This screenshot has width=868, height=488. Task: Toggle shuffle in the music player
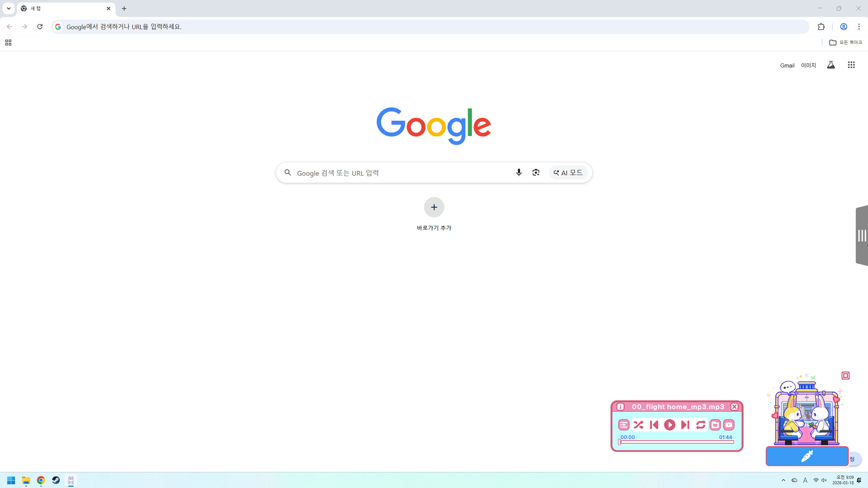638,425
